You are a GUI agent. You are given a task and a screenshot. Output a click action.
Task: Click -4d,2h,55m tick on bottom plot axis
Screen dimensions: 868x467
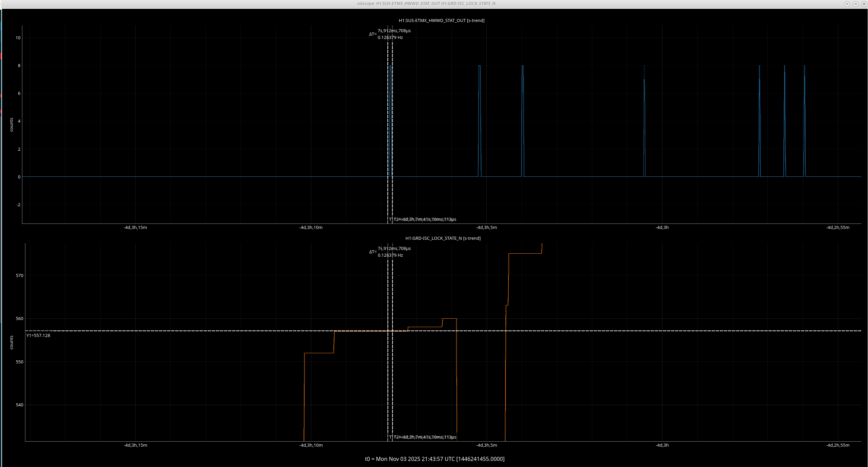838,445
